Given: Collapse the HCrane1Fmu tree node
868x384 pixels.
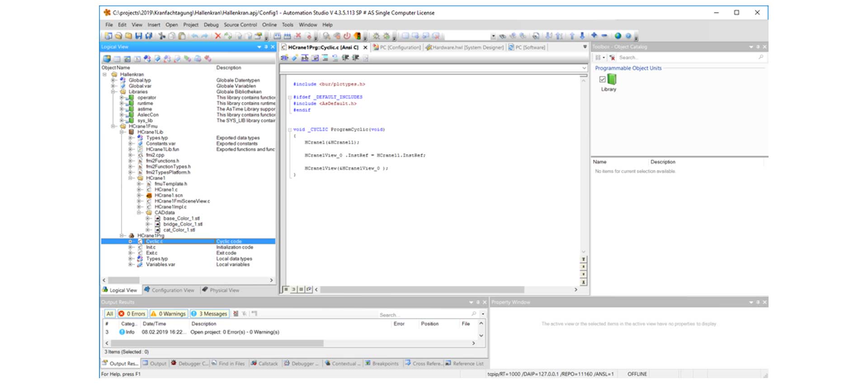Looking at the screenshot, I should (x=113, y=126).
